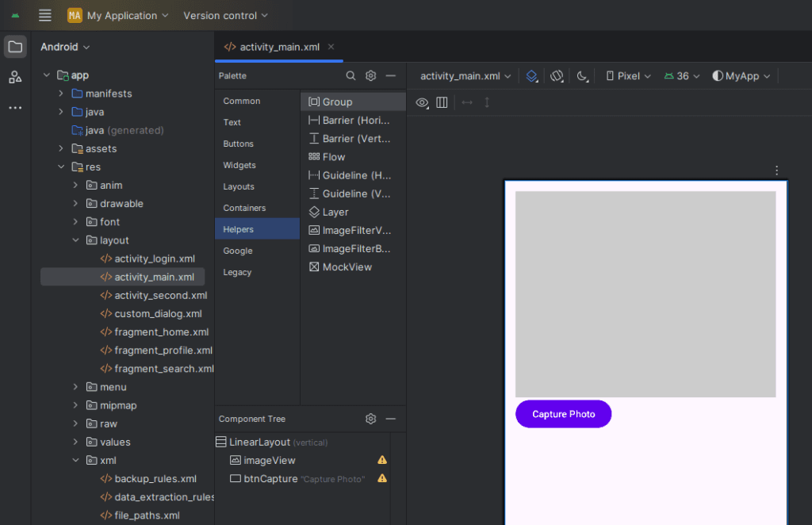Image resolution: width=812 pixels, height=525 pixels.
Task: Click the horizontal arrows toolbar icon
Action: pos(467,102)
